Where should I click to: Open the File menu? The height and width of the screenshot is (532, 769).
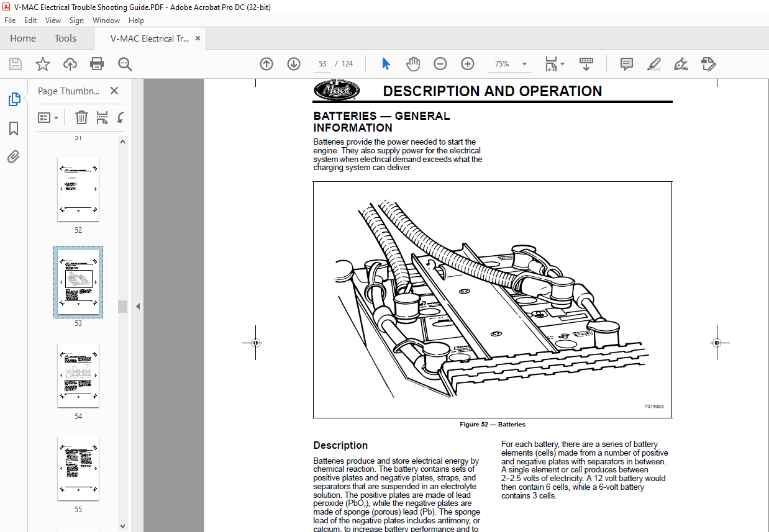(10, 20)
